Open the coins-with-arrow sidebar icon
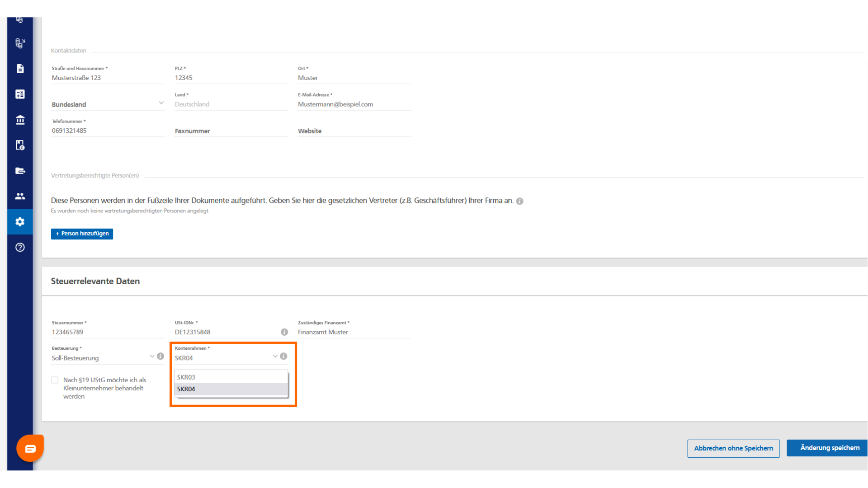Viewport: 868px width, 488px height. pyautogui.click(x=20, y=43)
